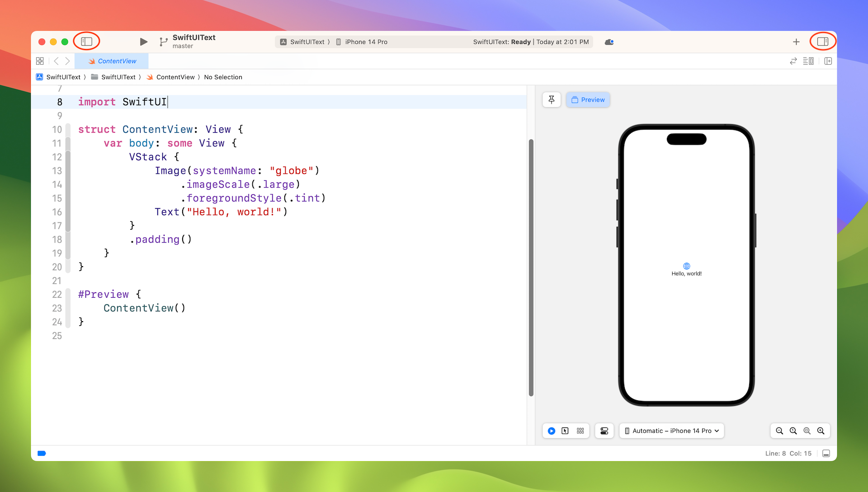Viewport: 868px width, 492px height.
Task: Click ContentView() in the #Preview block
Action: 145,308
